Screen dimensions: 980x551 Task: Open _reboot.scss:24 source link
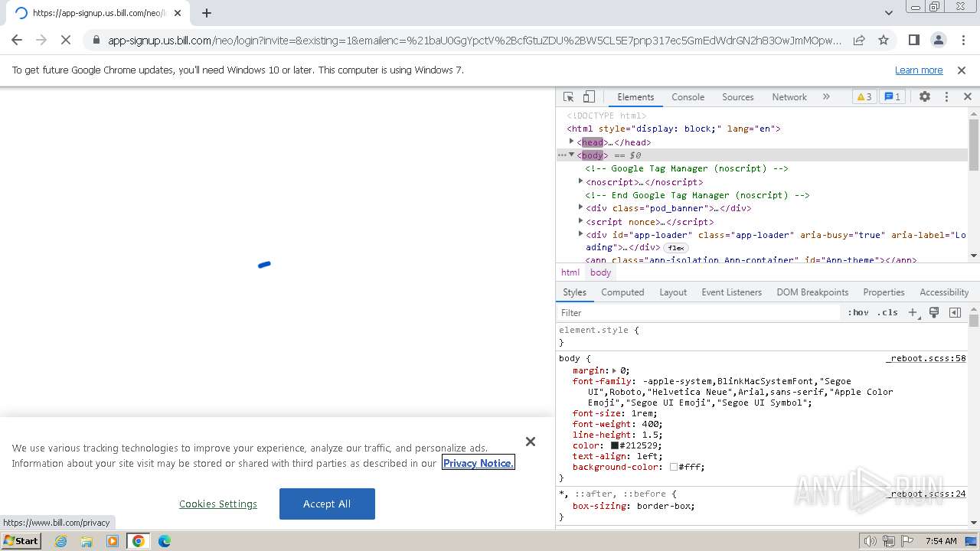tap(926, 494)
